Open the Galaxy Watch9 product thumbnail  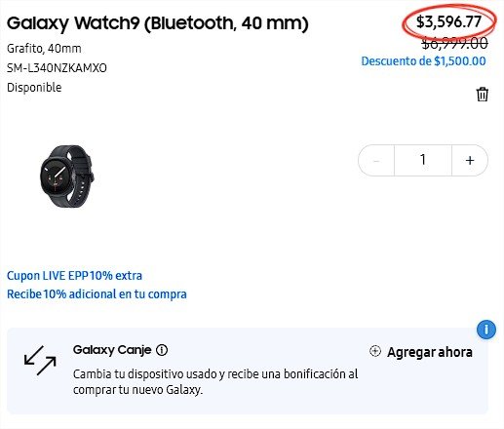(x=67, y=175)
